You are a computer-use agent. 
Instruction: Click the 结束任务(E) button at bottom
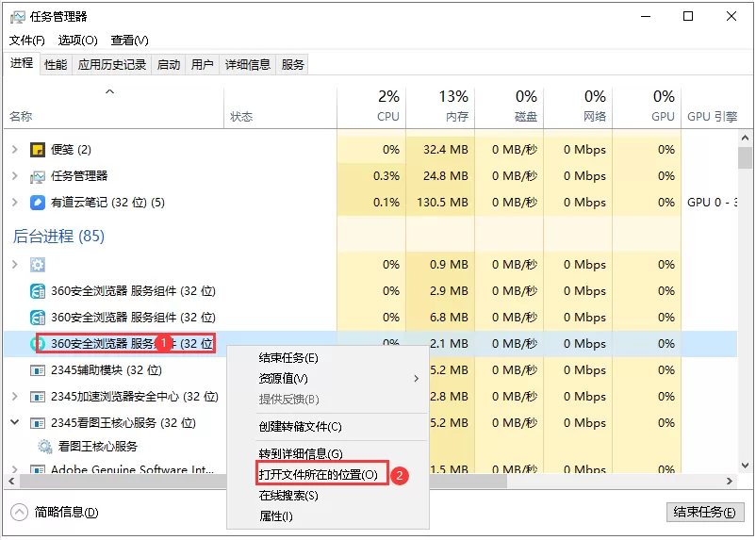704,512
